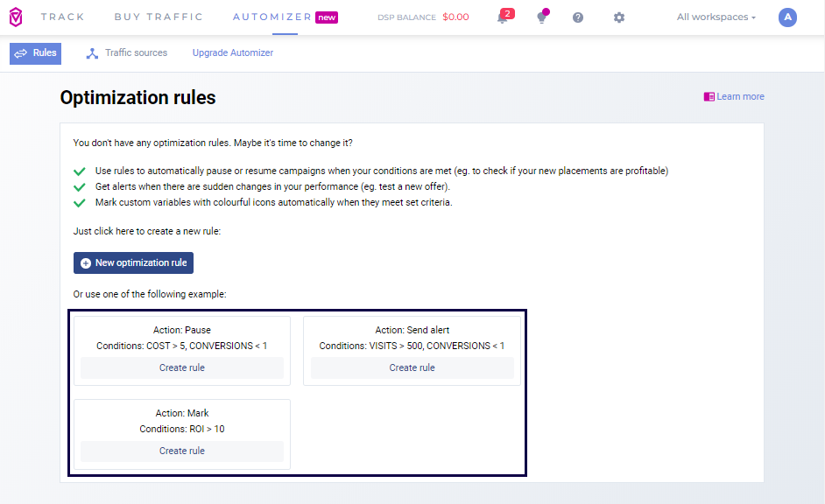The width and height of the screenshot is (825, 504).
Task: Open the notifications bell icon
Action: 503,17
